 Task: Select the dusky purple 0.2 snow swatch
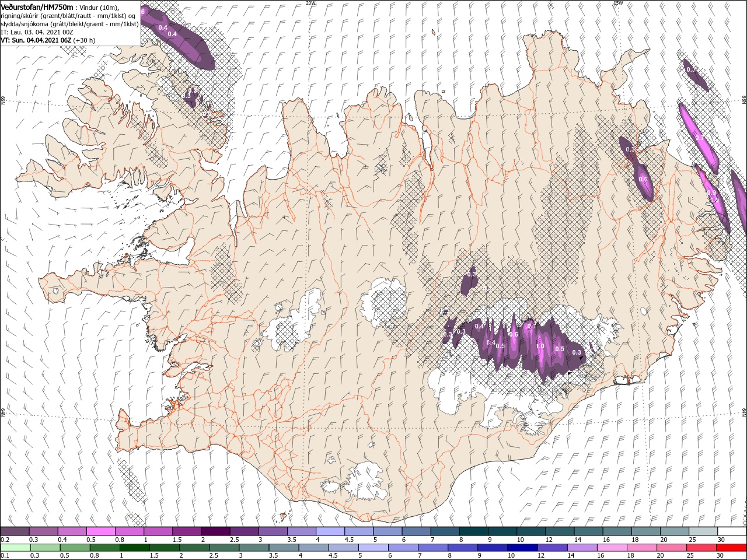click(x=15, y=531)
